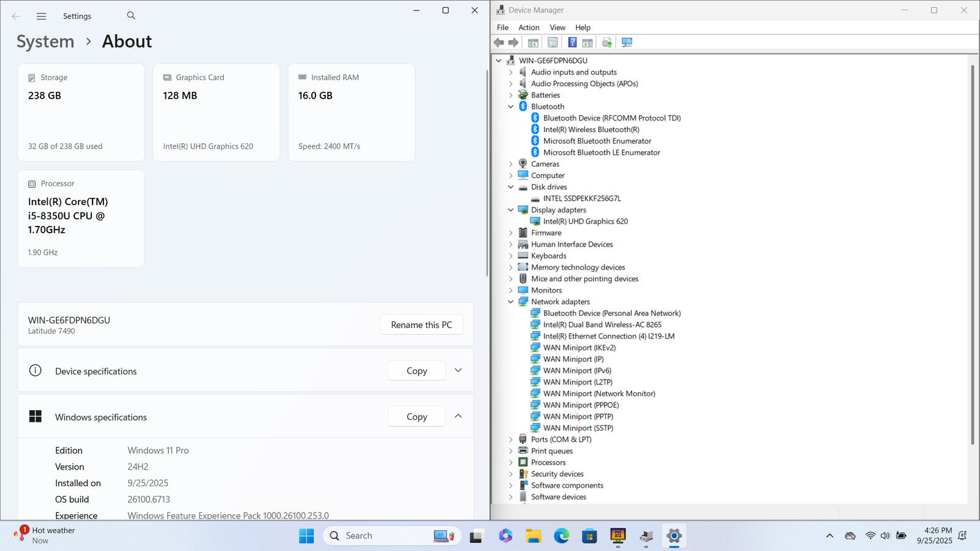The height and width of the screenshot is (551, 980).
Task: Open Microsoft Edge from the taskbar
Action: tap(561, 536)
